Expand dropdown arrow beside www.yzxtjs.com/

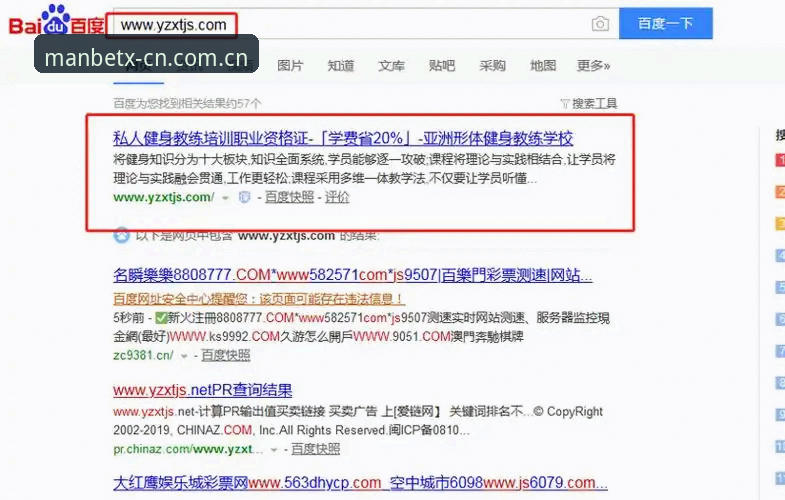226,198
